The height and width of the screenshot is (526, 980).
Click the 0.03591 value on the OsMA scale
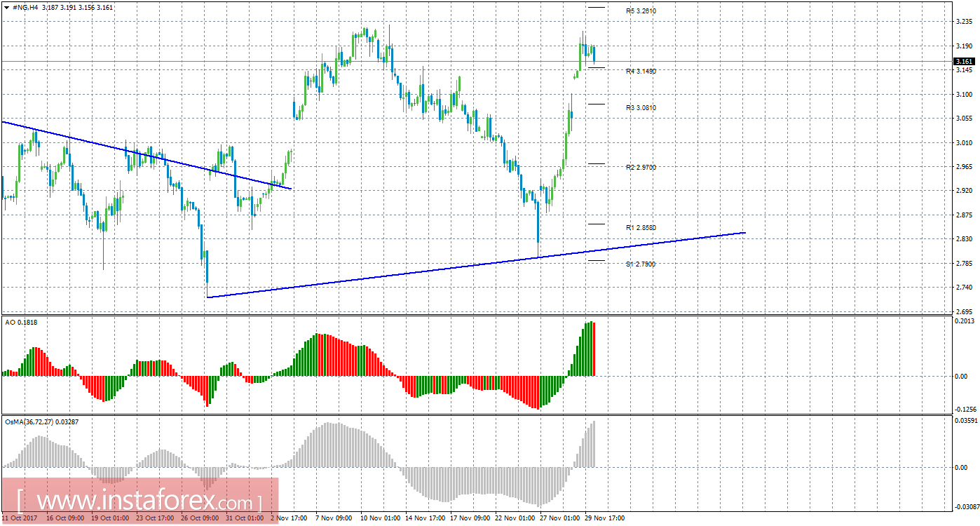[x=966, y=421]
